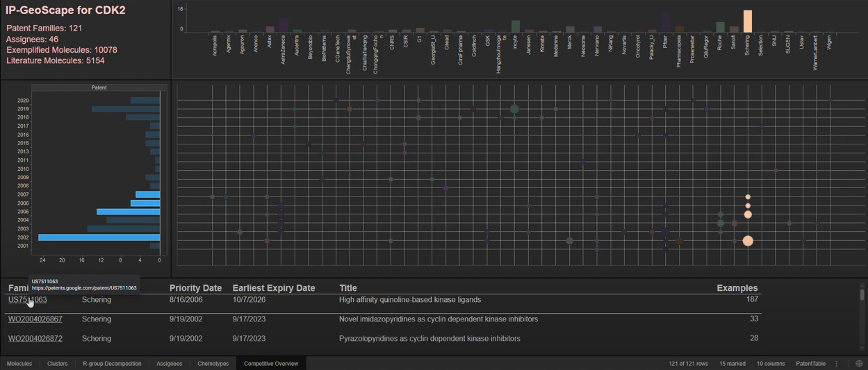Image resolution: width=868 pixels, height=370 pixels.
Task: Select the 2018 bar in Patent chart
Action: pos(143,117)
